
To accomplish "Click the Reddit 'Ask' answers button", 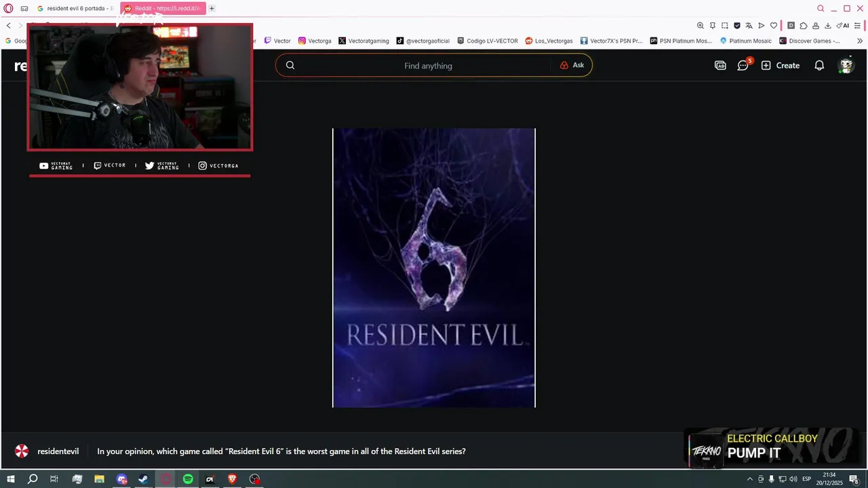I will [572, 65].
